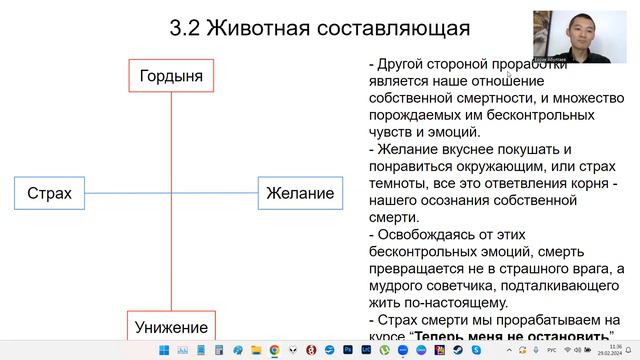Click the bold text Теперь меня не остановить
This screenshot has width=640, height=360.
tap(512, 336)
